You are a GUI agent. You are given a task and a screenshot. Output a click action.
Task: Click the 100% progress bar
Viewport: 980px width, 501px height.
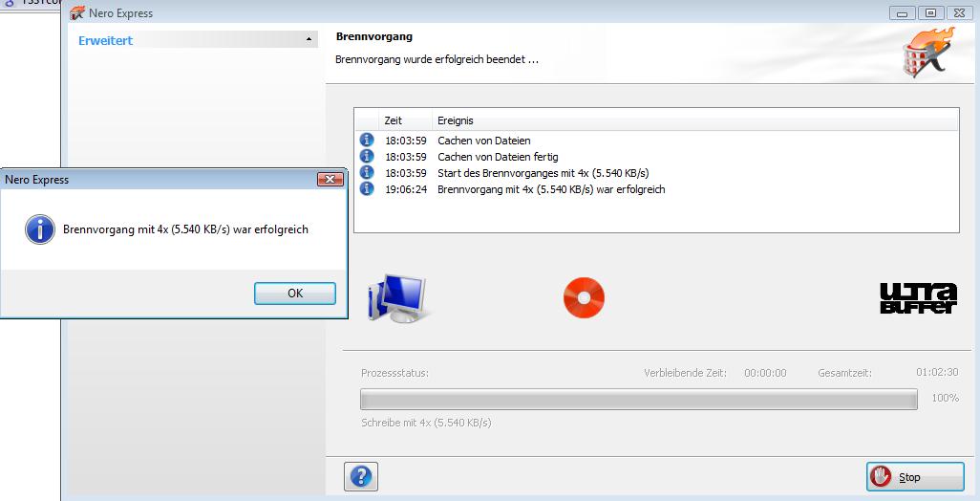click(x=639, y=399)
